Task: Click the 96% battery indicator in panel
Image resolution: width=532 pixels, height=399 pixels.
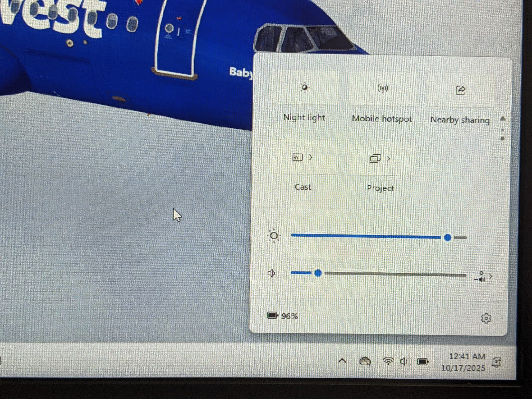Action: [x=283, y=316]
